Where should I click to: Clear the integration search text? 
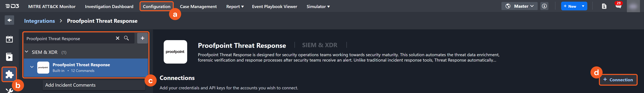click(118, 38)
